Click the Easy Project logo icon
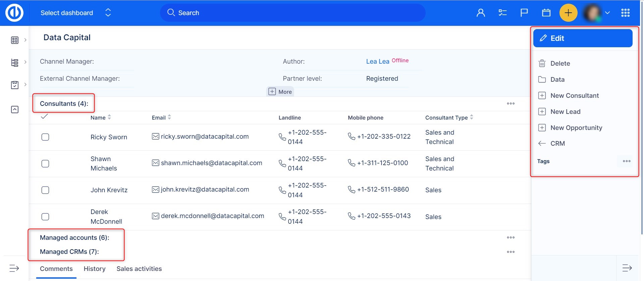644x281 pixels. click(14, 13)
